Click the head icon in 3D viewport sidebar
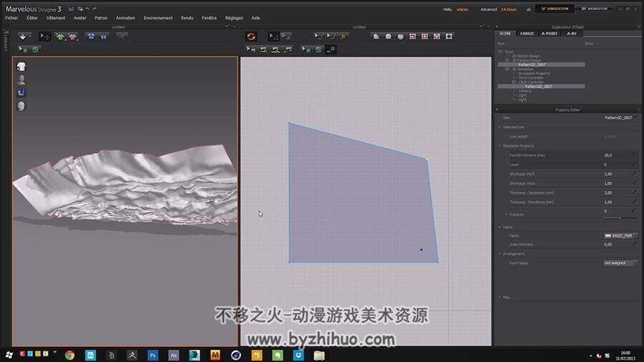644x362 pixels. pyautogui.click(x=21, y=106)
